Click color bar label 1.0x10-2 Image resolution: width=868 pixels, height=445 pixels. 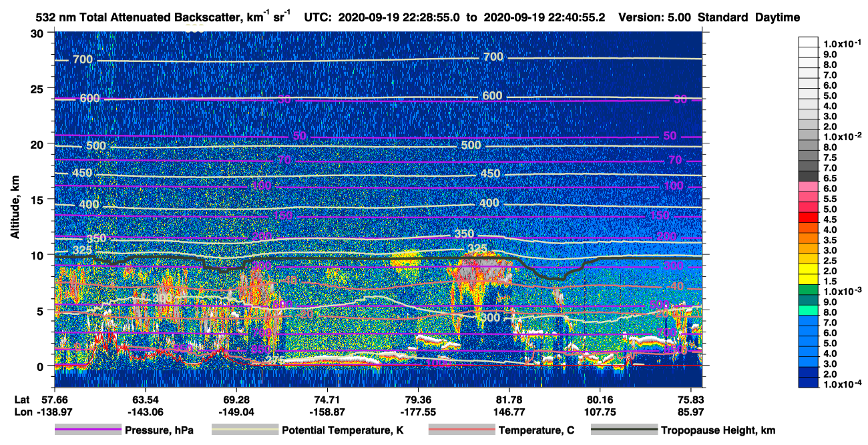(x=843, y=136)
